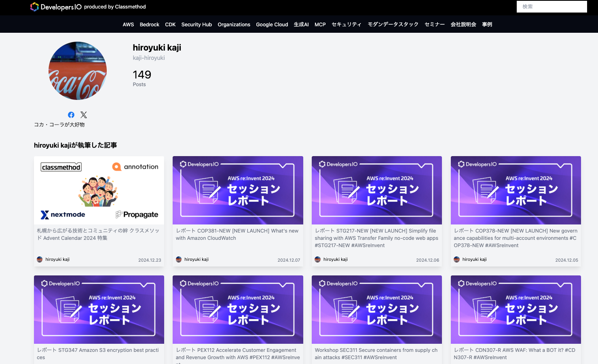Open article 'Amazon S3 encryption best practices'

coord(98,354)
